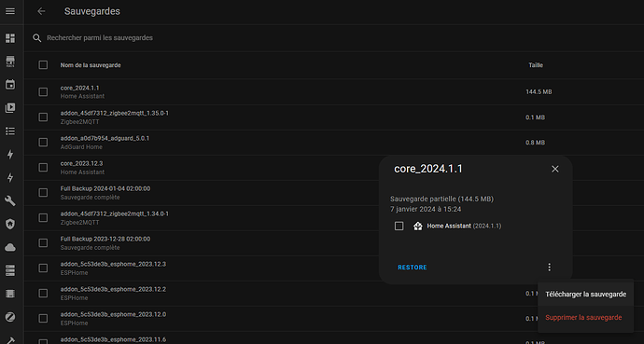Select the Full Backup 2024-01-04 row checkbox

click(43, 193)
